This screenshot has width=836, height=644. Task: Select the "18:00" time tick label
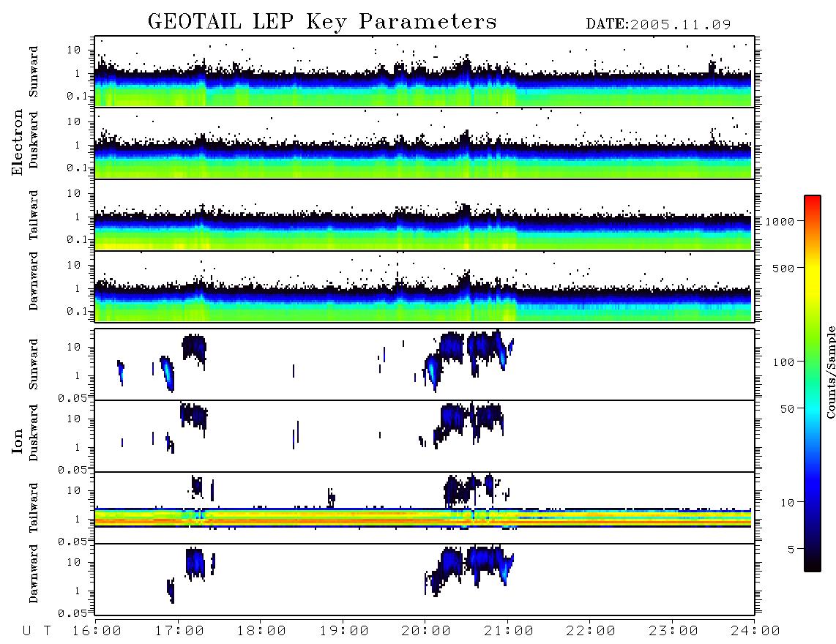coord(261,632)
